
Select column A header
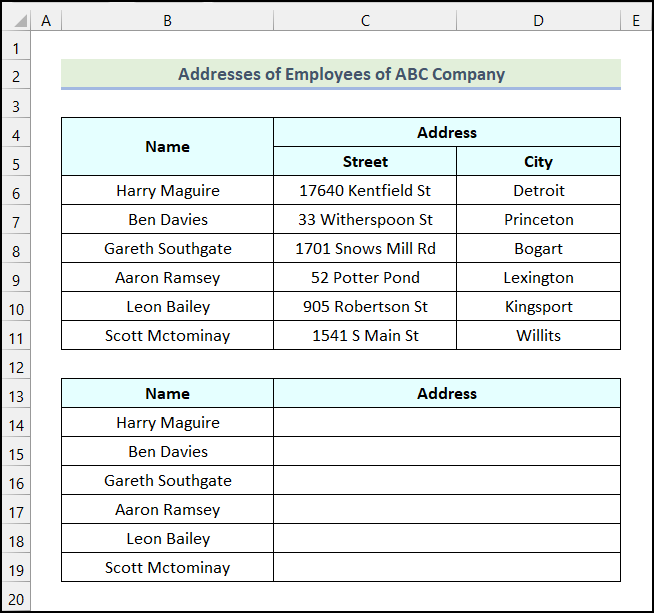click(x=46, y=20)
